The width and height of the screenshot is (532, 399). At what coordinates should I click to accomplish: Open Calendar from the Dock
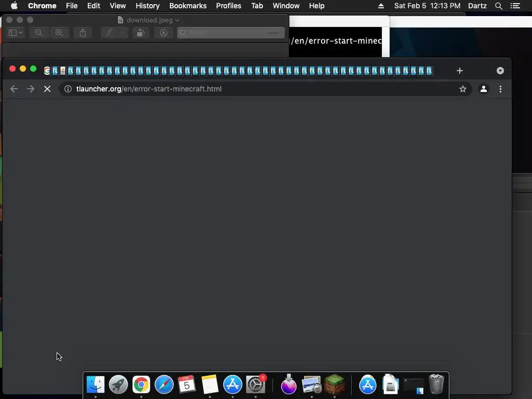pos(187,385)
